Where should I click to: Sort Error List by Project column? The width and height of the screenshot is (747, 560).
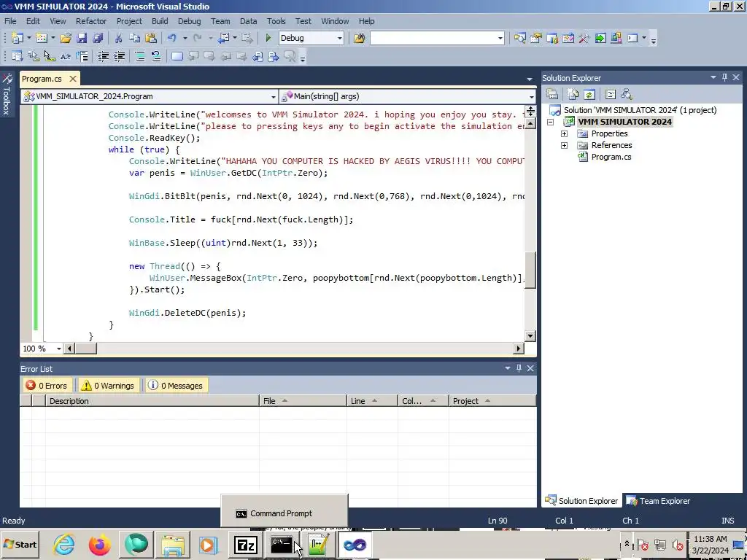[x=492, y=401]
